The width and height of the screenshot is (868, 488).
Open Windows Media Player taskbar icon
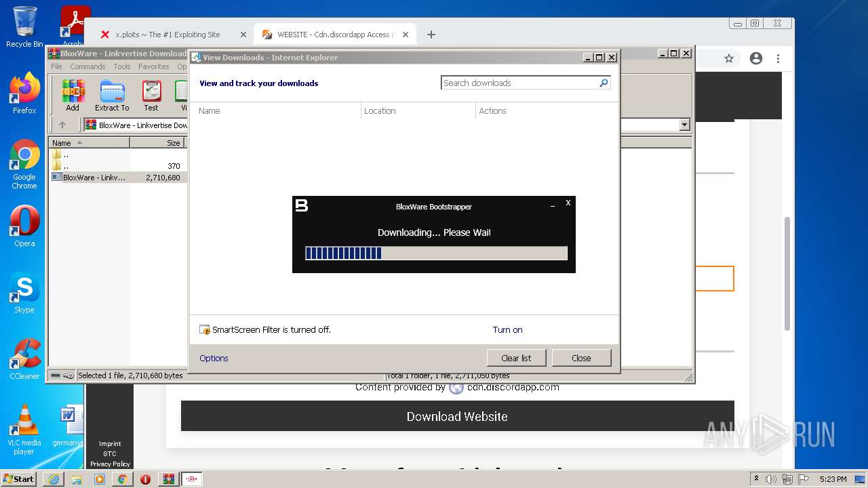pyautogui.click(x=100, y=479)
